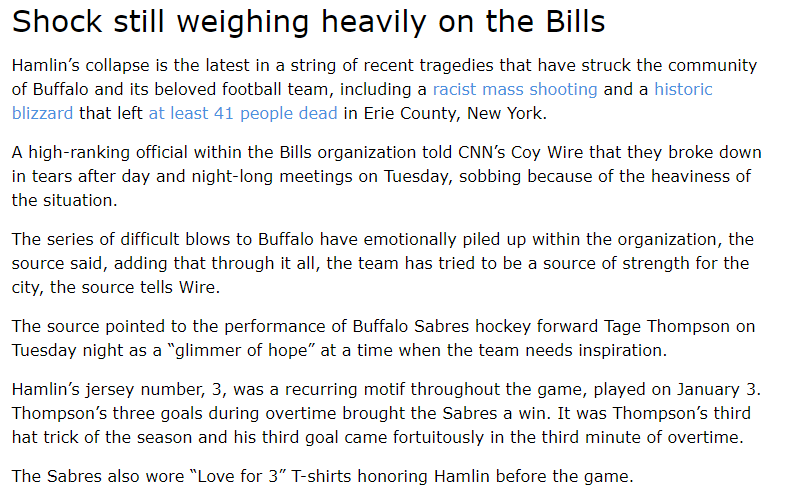Screen dimensions: 795x500
Task: Open the "at least 41 people dead" link
Action: pyautogui.click(x=243, y=113)
